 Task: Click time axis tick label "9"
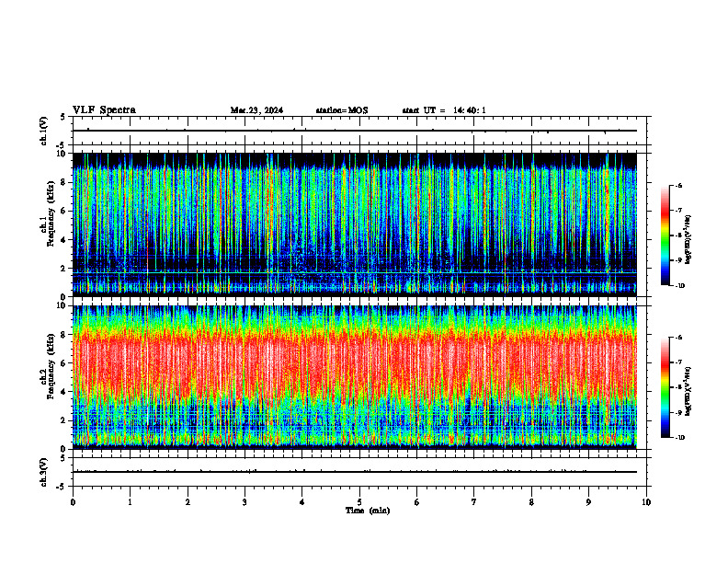(x=588, y=502)
